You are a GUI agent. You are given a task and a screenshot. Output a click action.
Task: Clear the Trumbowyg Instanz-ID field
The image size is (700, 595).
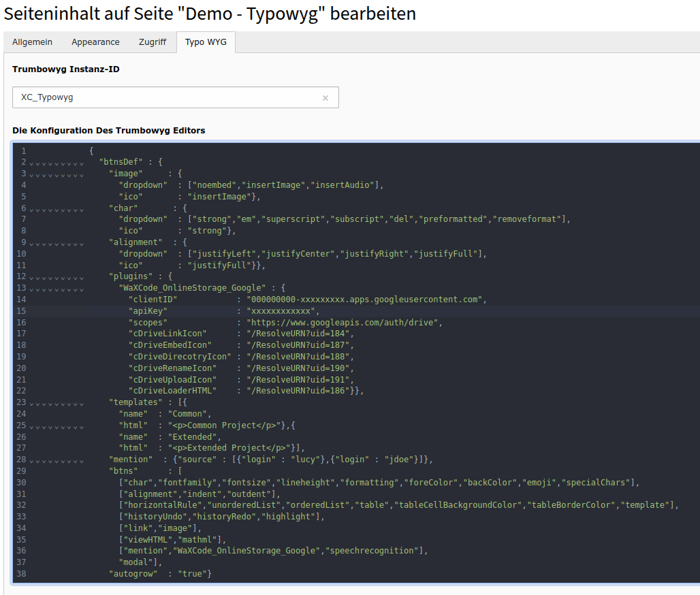click(325, 98)
